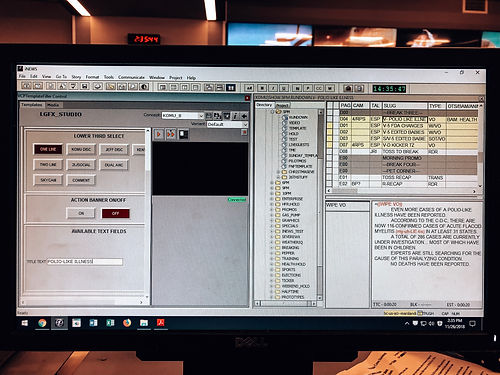
Task: Open the Communicate menu
Action: tap(131, 77)
